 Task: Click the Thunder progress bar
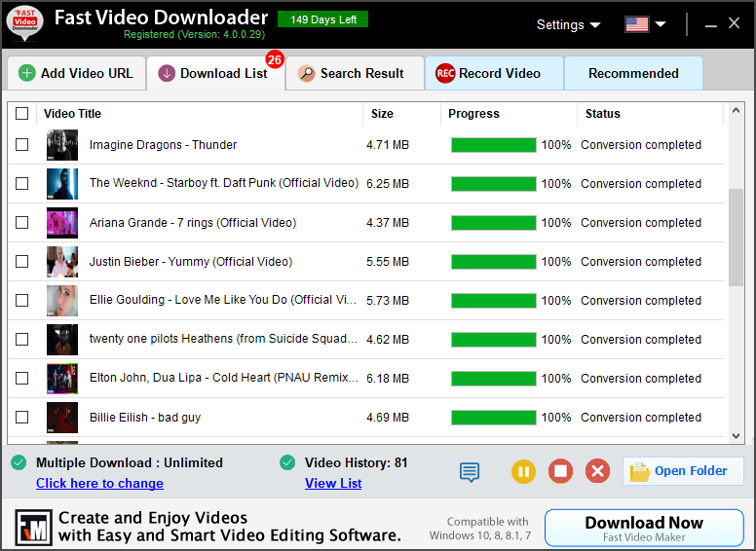pos(494,144)
